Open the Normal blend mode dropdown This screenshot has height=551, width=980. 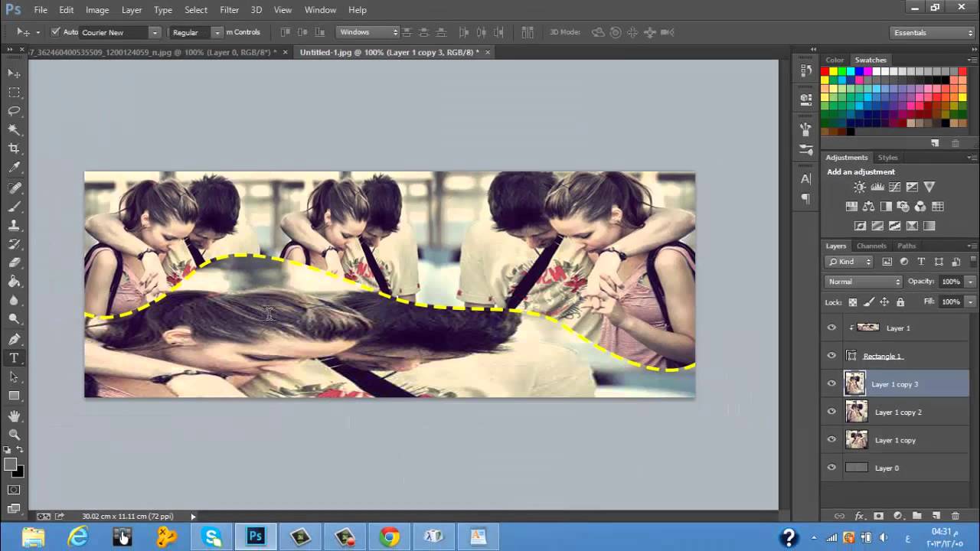[864, 282]
